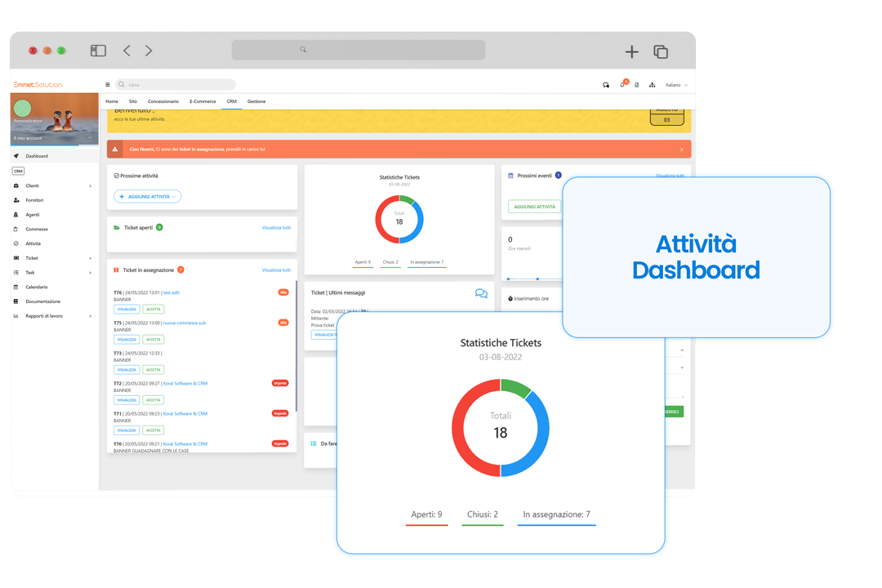Click the Emmet Solution logo

[38, 84]
